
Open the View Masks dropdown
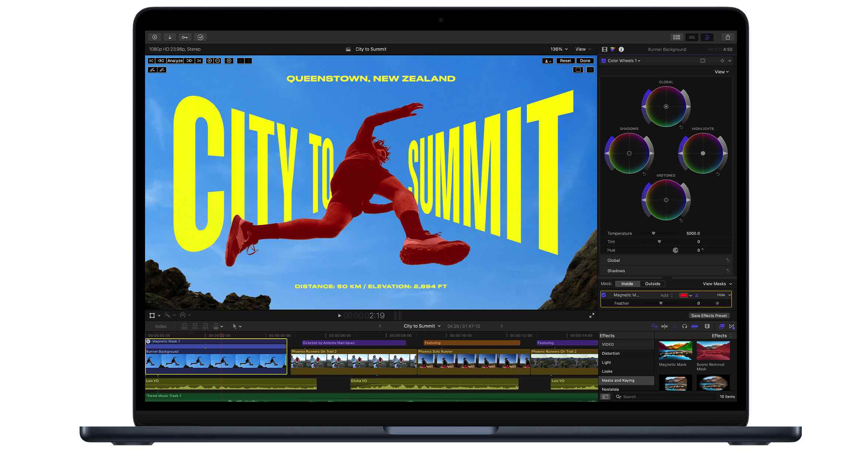[x=717, y=284]
